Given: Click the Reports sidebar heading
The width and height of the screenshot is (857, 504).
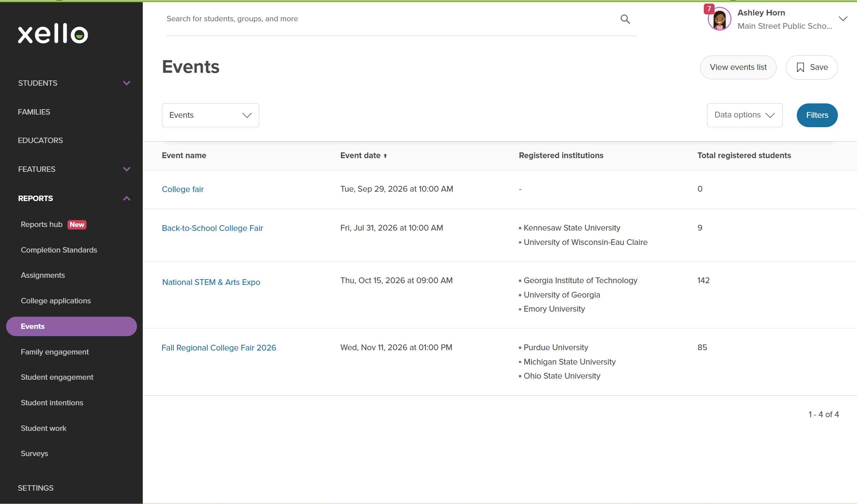Looking at the screenshot, I should point(35,199).
